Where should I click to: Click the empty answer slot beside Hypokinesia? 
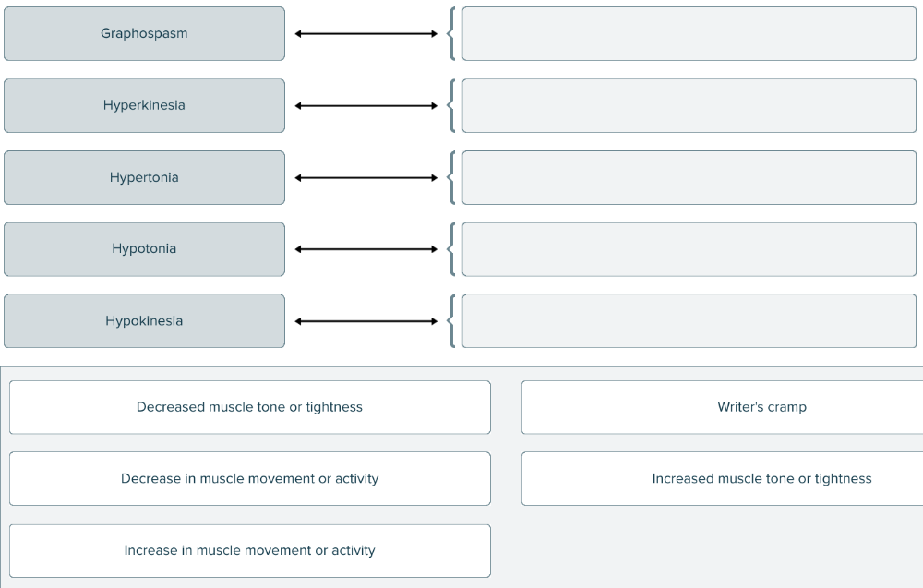pyautogui.click(x=689, y=321)
